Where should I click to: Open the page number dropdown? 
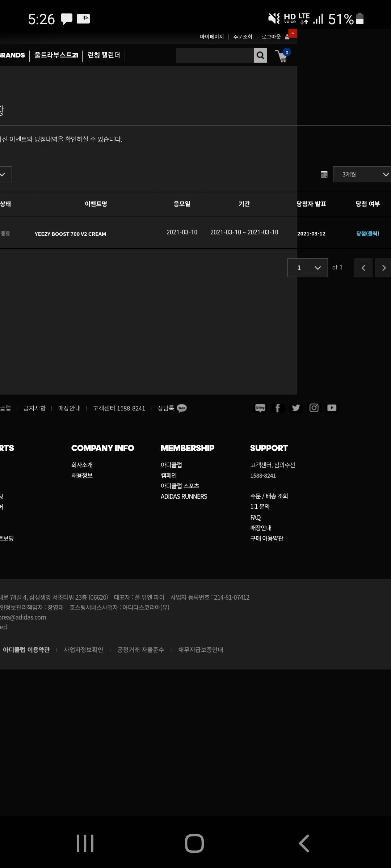307,268
